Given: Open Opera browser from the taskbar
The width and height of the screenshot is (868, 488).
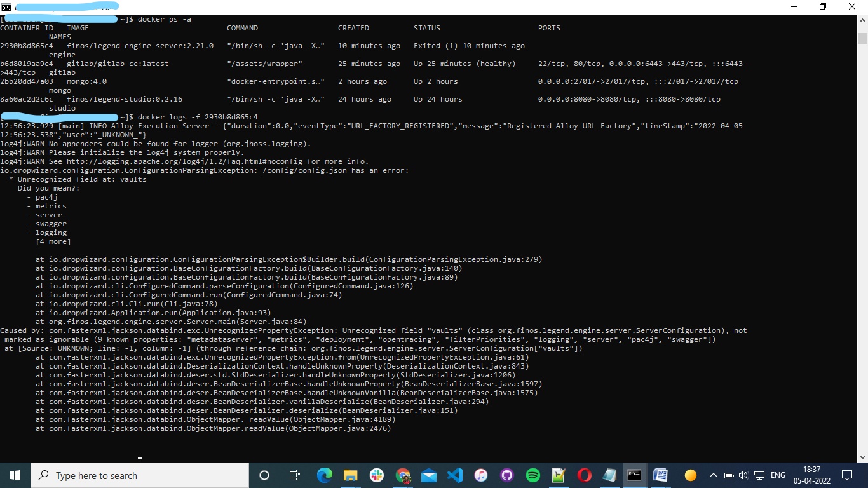Looking at the screenshot, I should 583,475.
